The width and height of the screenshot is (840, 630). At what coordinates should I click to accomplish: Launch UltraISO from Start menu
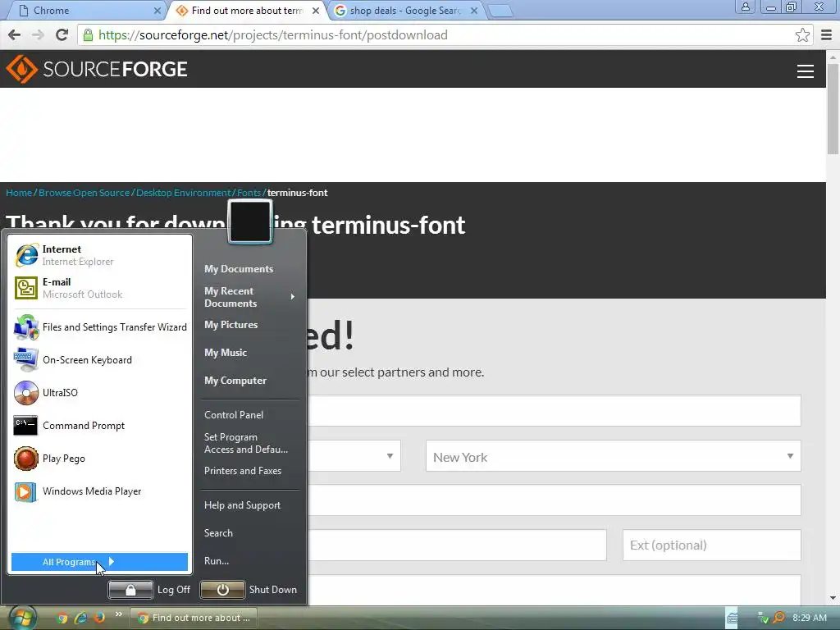(x=99, y=393)
